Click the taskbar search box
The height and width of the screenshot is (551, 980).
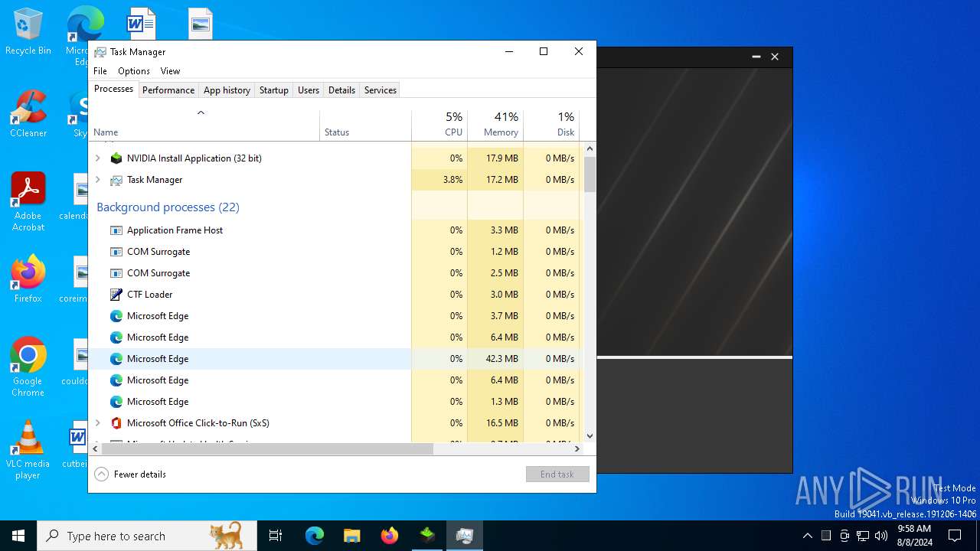(x=145, y=536)
